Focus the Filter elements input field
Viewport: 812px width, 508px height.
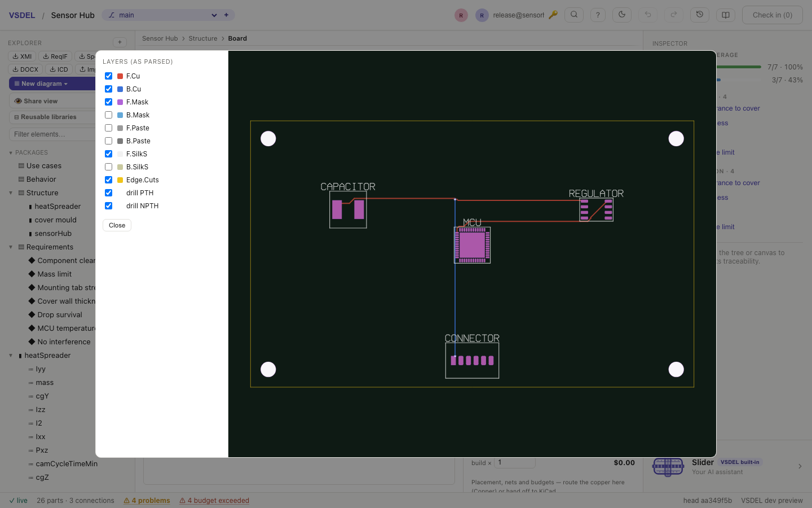click(52, 134)
